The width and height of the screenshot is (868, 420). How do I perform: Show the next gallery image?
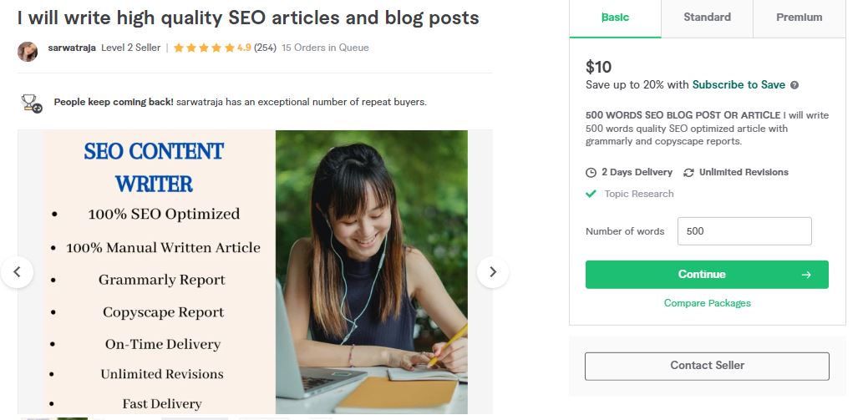pyautogui.click(x=493, y=271)
